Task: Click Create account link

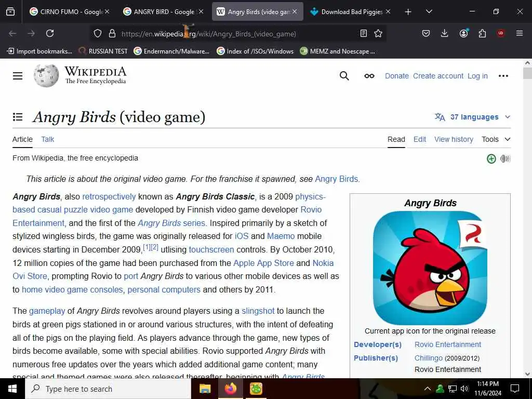Action: [438, 76]
